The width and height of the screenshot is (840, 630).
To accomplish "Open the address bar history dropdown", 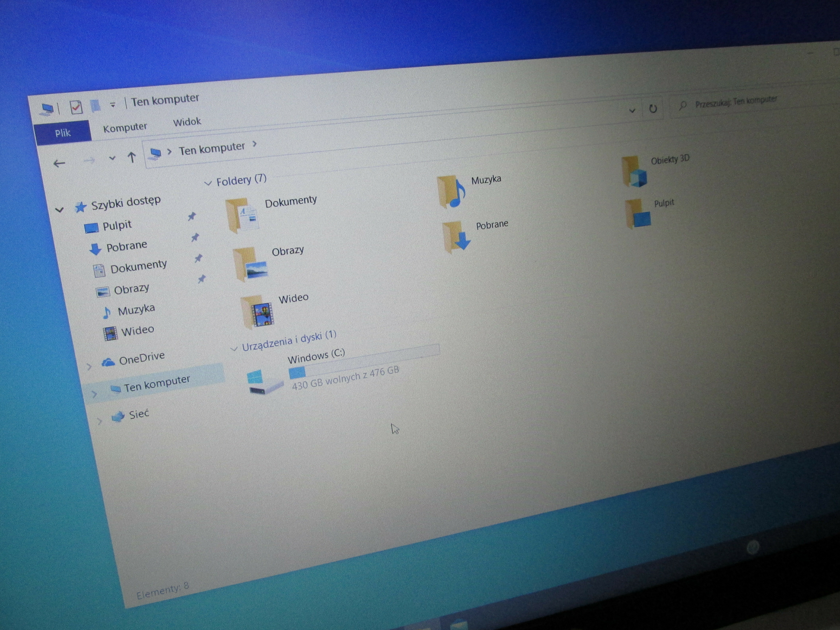I will (x=632, y=110).
